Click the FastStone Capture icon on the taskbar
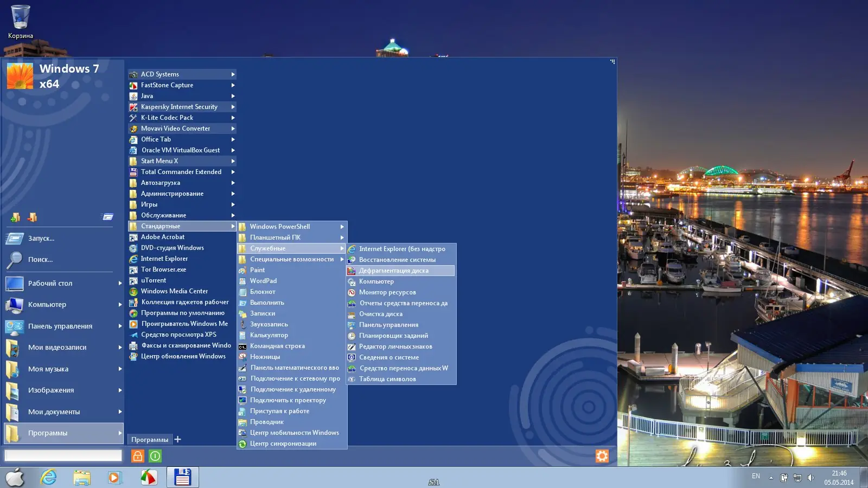Screen dimensions: 868x488 (x=148, y=477)
